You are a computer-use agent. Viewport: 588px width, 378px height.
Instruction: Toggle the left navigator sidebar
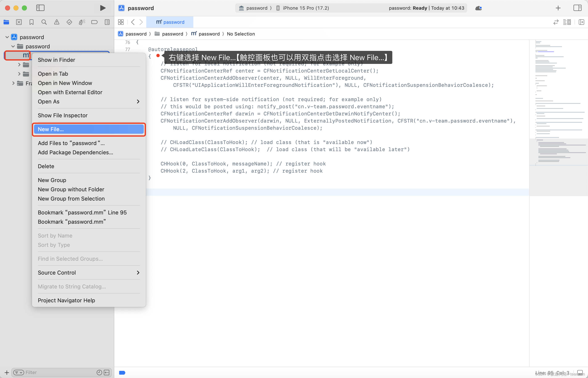tap(40, 8)
